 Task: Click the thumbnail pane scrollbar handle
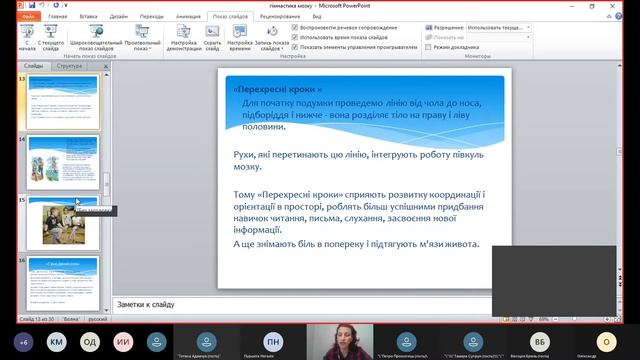pyautogui.click(x=107, y=184)
